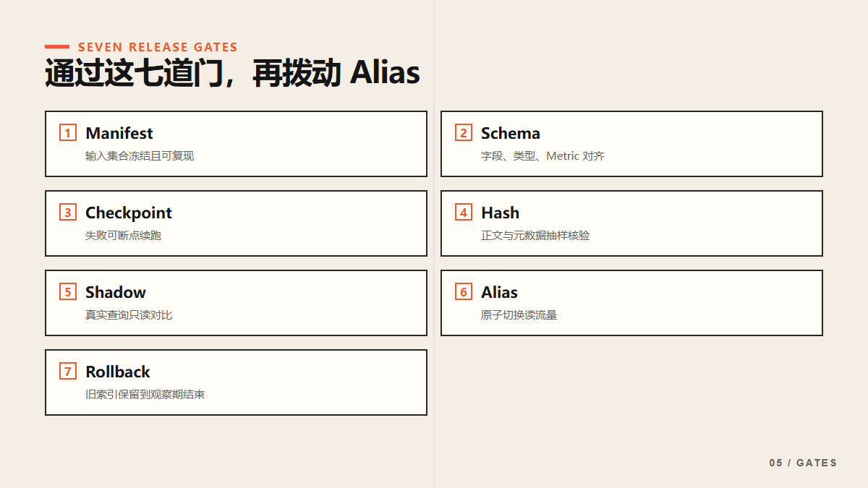Screen dimensions: 868x488
Task: Click the orange accent bar before SEVEN RELEASE GATES
Action: pyautogui.click(x=57, y=47)
